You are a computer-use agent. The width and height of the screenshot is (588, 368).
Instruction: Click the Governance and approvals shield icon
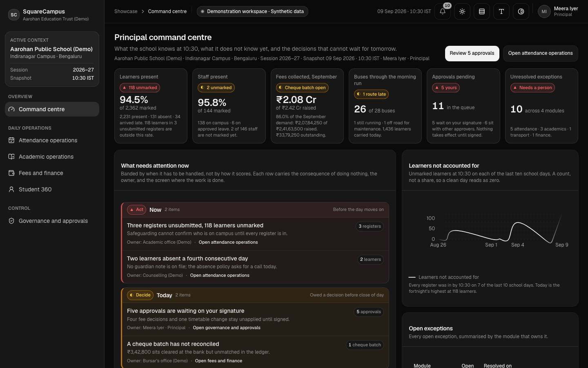[11, 221]
